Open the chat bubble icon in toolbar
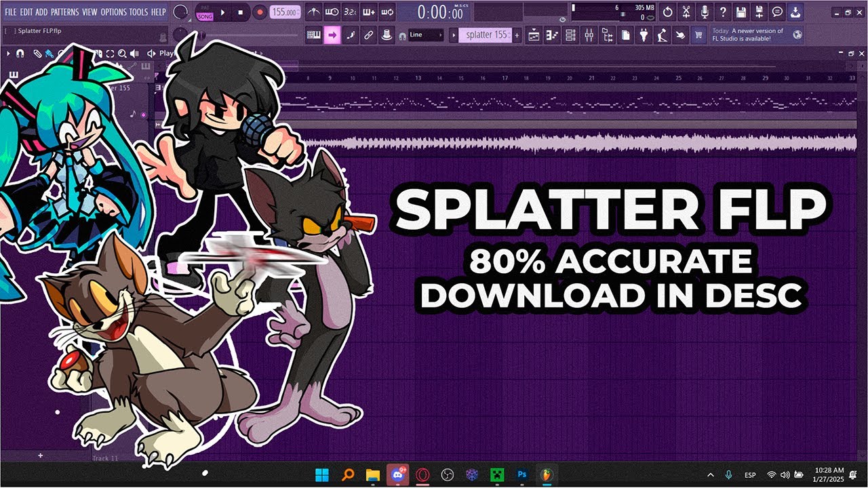 tap(778, 12)
